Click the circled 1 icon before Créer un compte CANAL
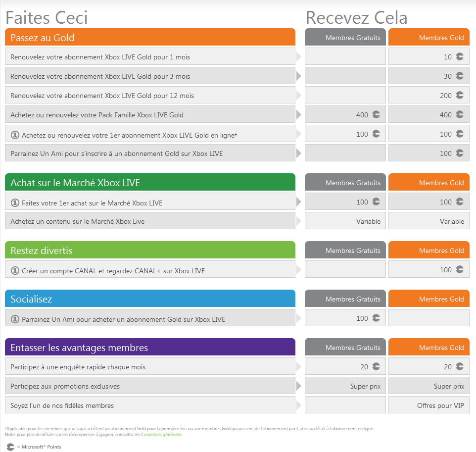 [15, 270]
